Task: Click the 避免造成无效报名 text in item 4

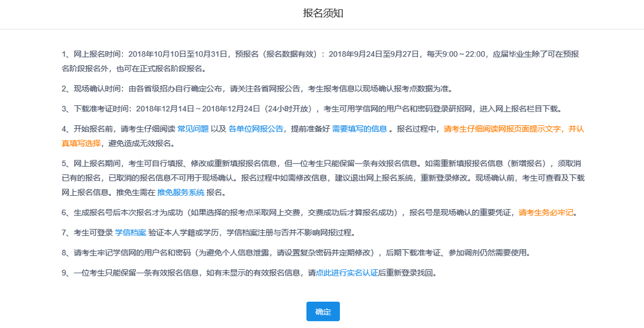Action: [141, 143]
